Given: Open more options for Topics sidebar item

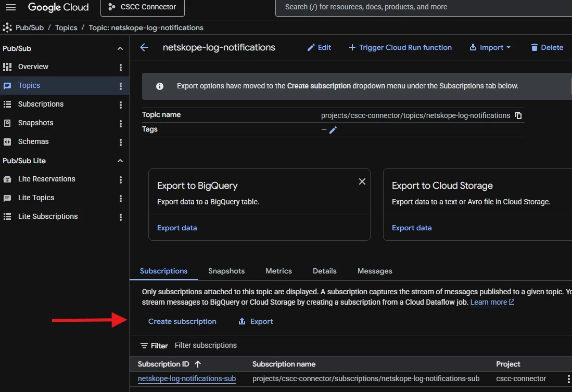Looking at the screenshot, I should [x=121, y=86].
